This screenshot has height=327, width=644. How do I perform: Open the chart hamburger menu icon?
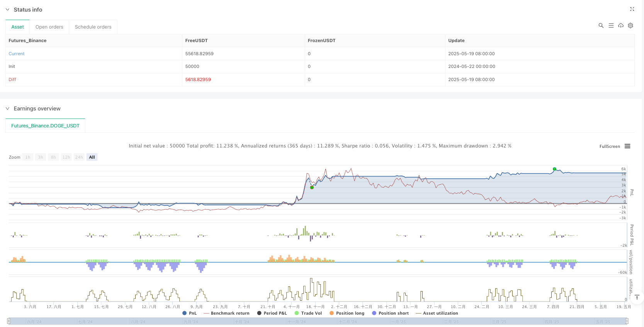pyautogui.click(x=627, y=146)
